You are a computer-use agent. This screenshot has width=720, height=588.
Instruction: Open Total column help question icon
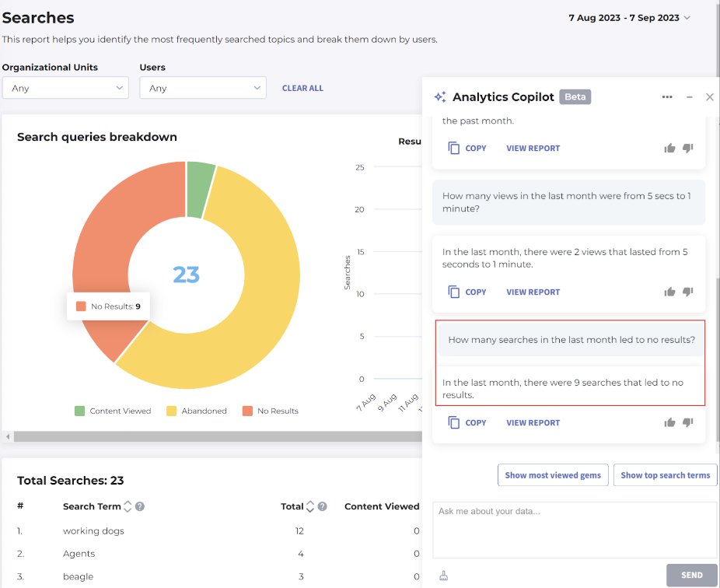point(323,506)
